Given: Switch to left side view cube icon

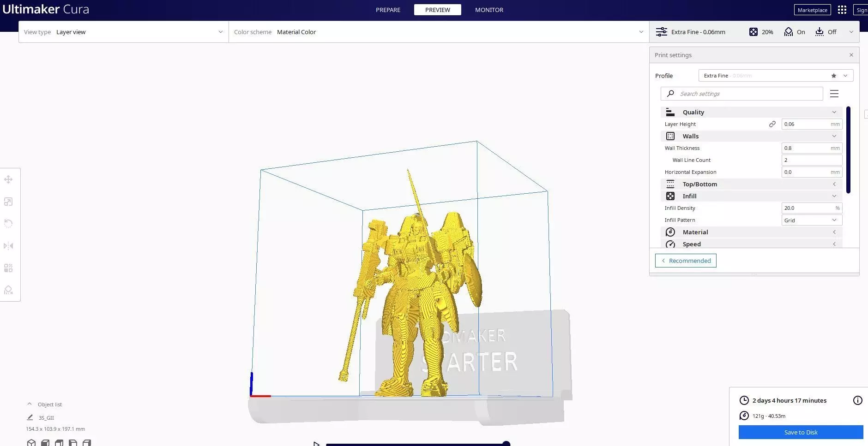Looking at the screenshot, I should 73,443.
